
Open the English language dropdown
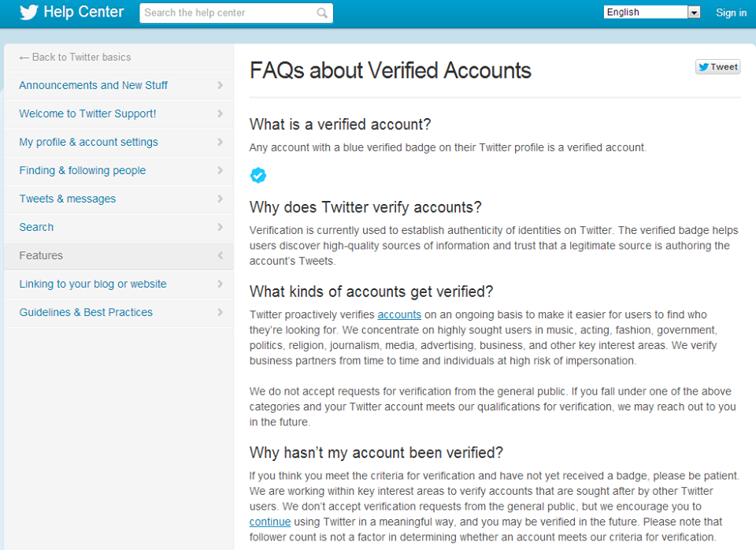(x=694, y=13)
